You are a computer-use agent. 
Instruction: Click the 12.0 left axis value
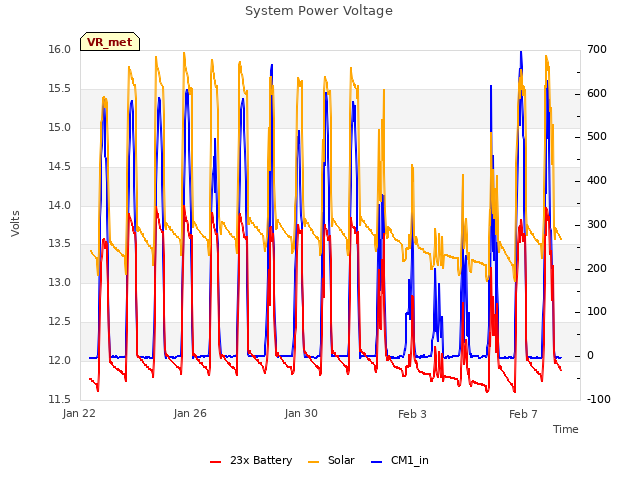pyautogui.click(x=60, y=360)
